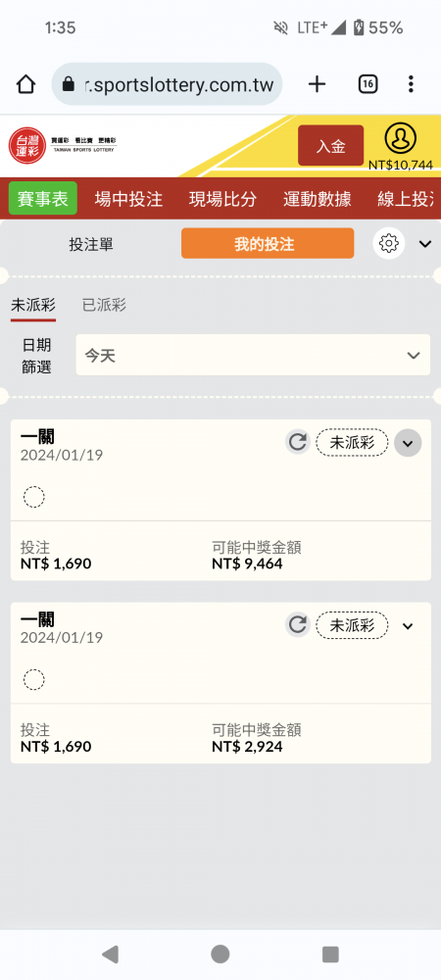The width and height of the screenshot is (441, 980).
Task: Click the 入金 deposit button
Action: (x=330, y=146)
